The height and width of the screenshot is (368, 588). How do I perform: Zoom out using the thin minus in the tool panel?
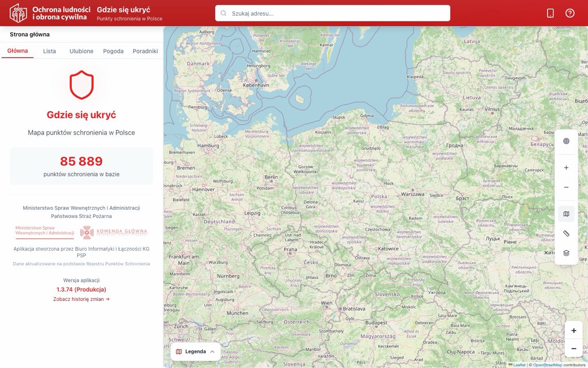coord(566,187)
